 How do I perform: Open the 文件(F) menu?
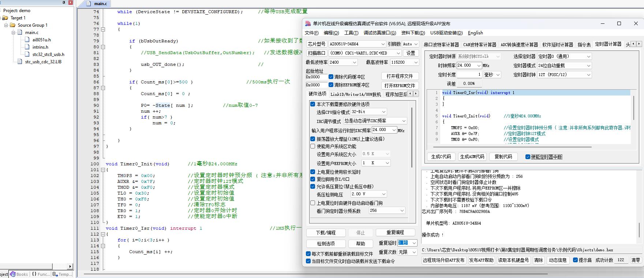click(x=312, y=33)
